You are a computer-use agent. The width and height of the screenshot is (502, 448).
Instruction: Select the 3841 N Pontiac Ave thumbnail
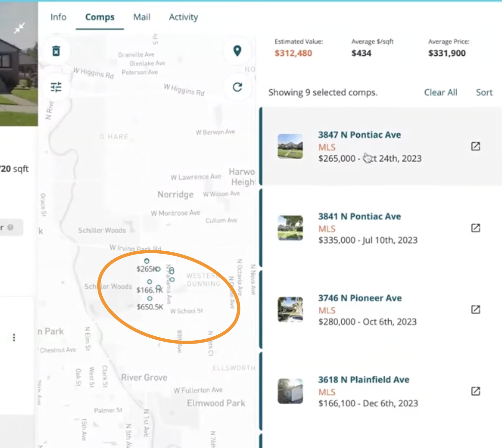tap(290, 228)
